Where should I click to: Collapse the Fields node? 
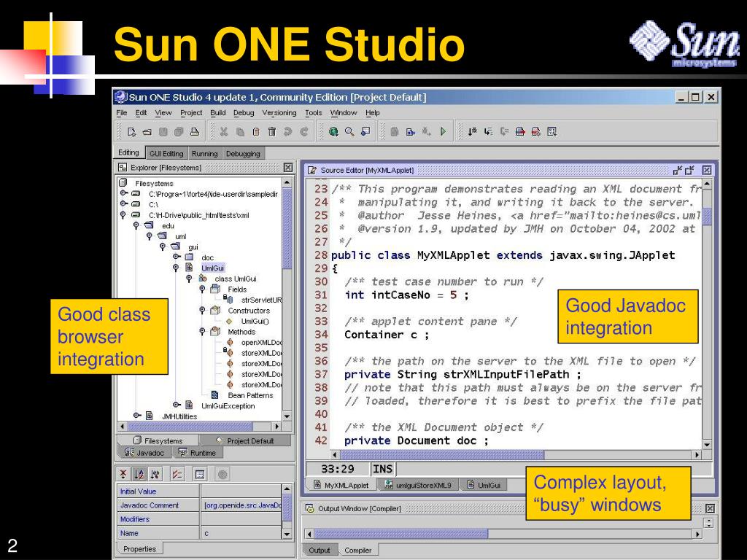(x=203, y=289)
